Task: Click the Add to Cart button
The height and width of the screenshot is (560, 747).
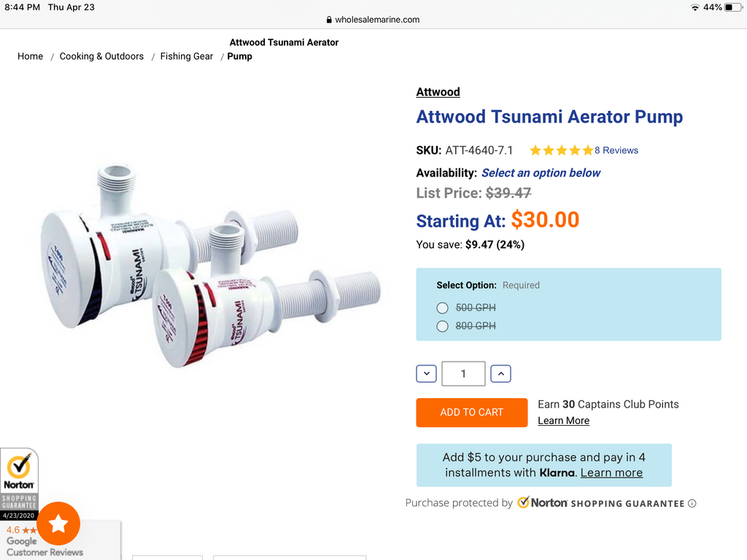Action: point(471,412)
